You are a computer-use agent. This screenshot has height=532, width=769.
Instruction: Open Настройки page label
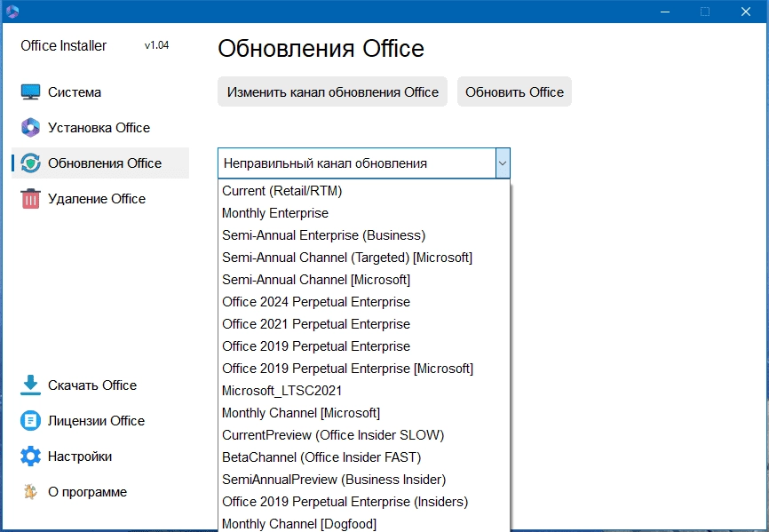tap(80, 457)
